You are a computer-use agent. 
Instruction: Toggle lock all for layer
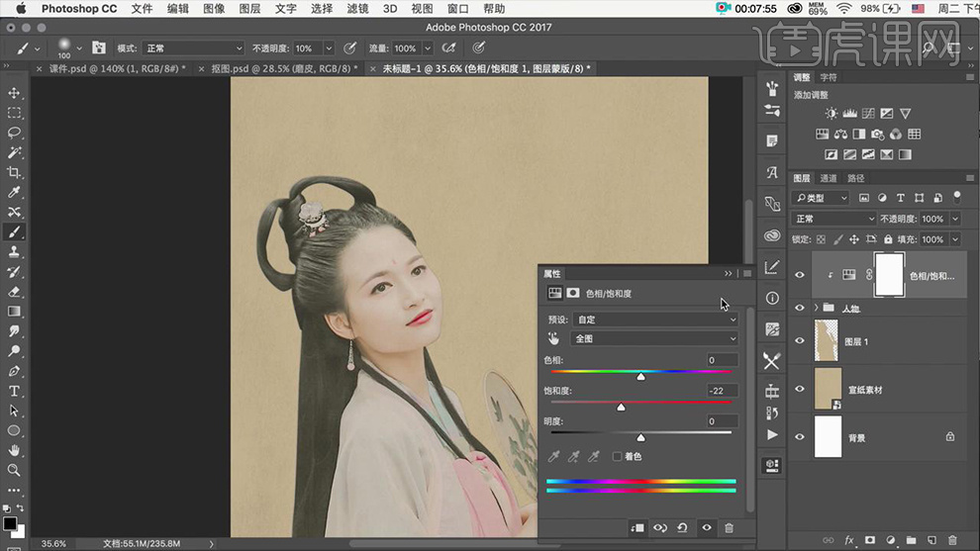click(x=888, y=239)
